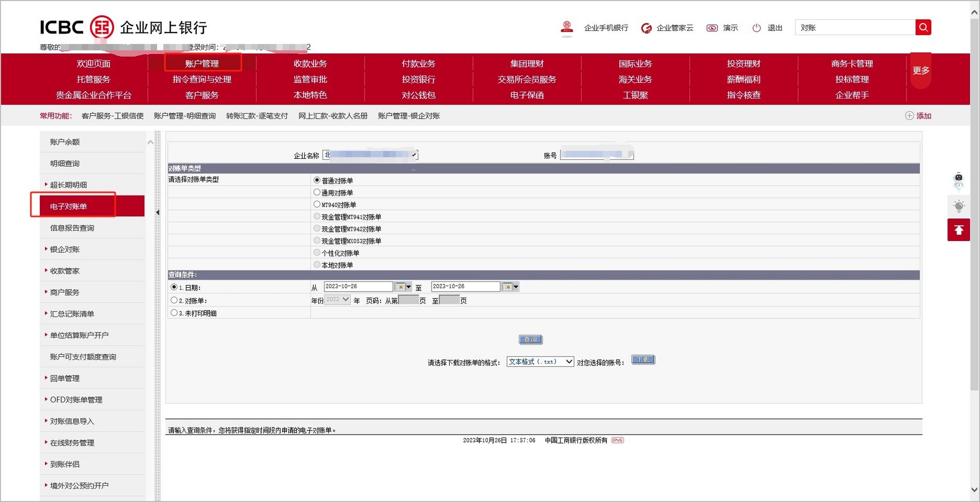Select 通用对账单 radio button

317,192
